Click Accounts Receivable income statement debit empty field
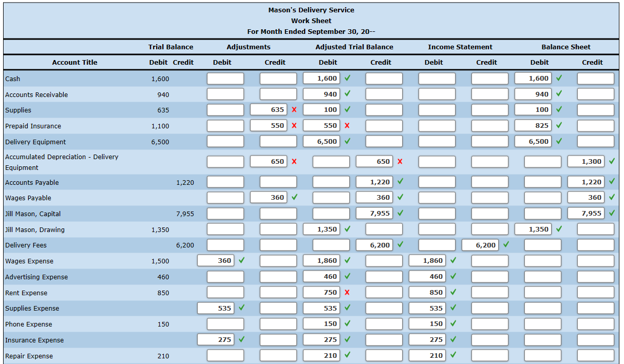This screenshot has height=364, width=624. [x=437, y=94]
